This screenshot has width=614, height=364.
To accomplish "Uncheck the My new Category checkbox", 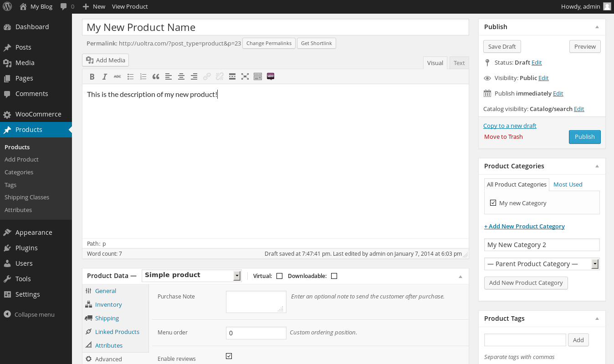I will pyautogui.click(x=493, y=203).
